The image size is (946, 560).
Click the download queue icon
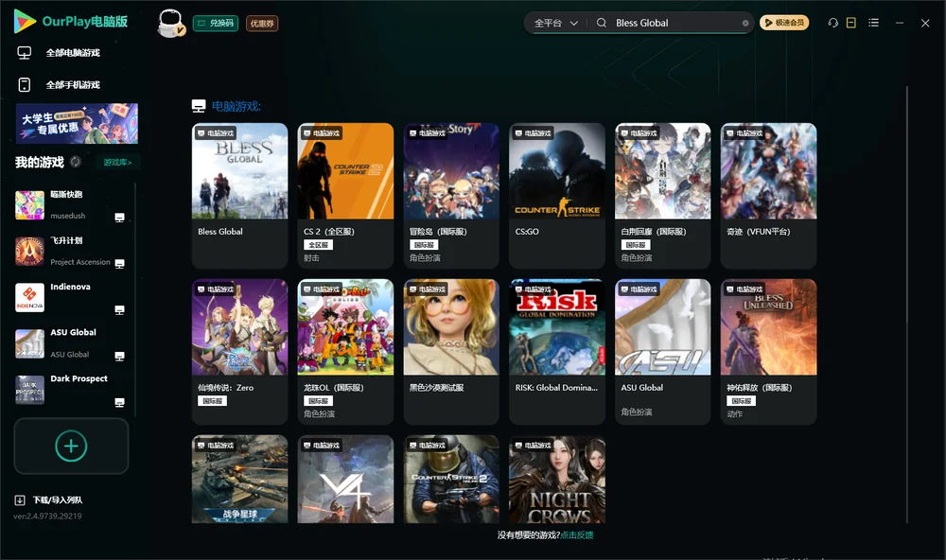(x=20, y=500)
